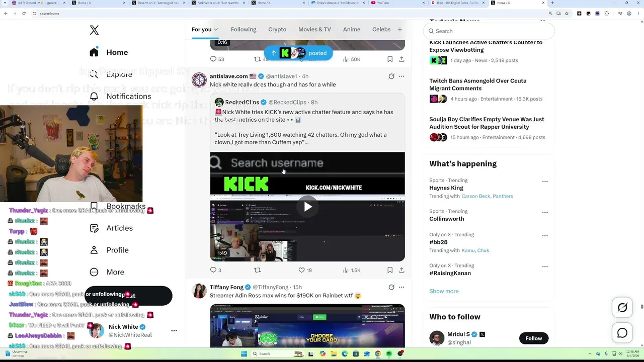
Task: Switch to the Following tab
Action: (244, 30)
